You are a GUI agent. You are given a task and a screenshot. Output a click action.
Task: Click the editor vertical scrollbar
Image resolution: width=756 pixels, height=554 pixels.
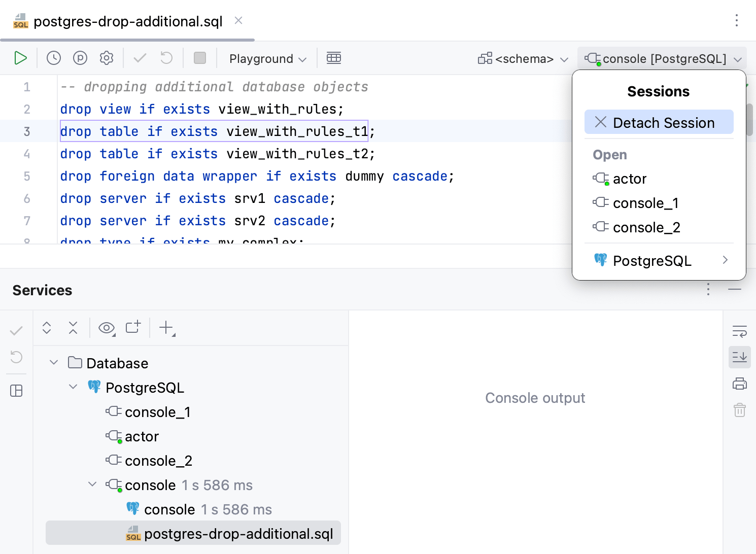[x=750, y=119]
